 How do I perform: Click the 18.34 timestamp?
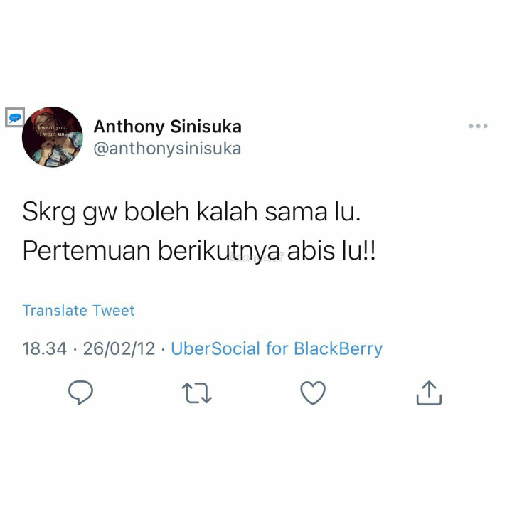point(44,349)
